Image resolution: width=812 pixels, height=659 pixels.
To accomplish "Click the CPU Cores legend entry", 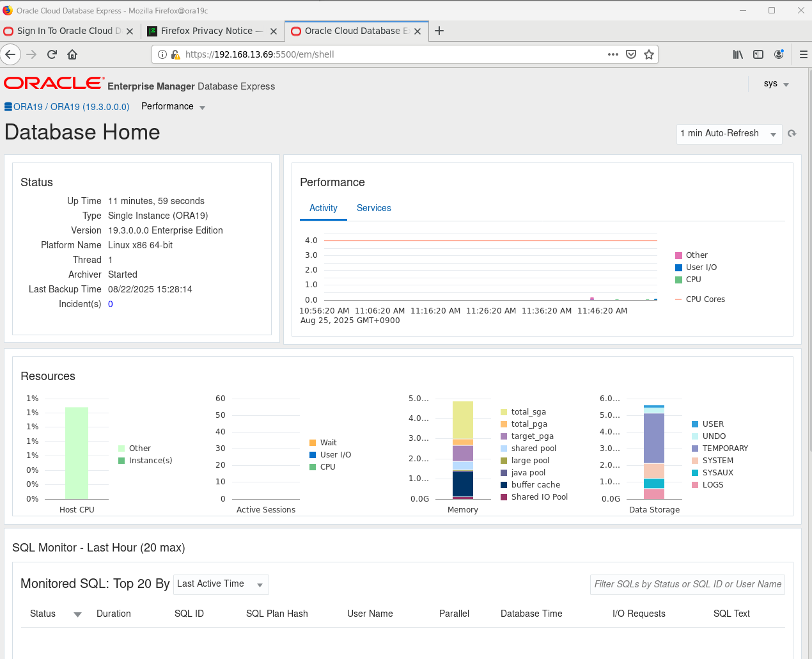I will point(700,299).
